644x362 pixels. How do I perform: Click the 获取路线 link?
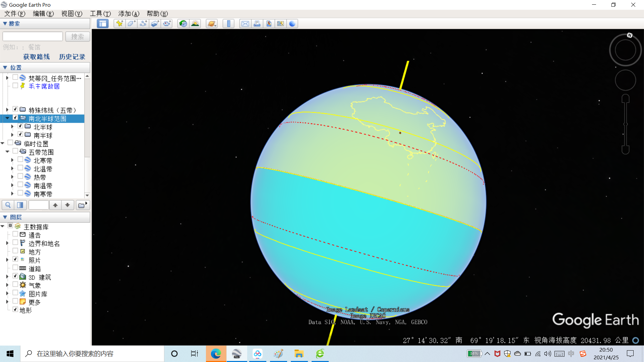(x=37, y=57)
